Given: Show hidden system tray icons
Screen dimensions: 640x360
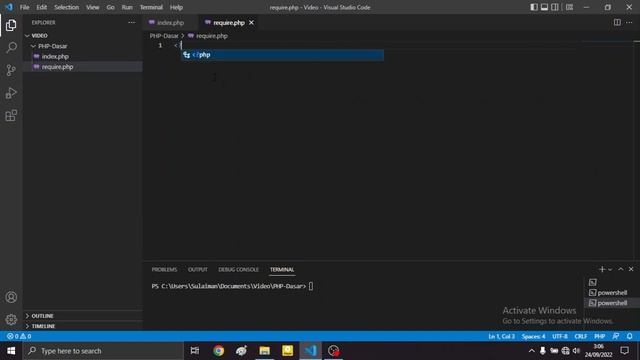Looking at the screenshot, I should coord(531,351).
